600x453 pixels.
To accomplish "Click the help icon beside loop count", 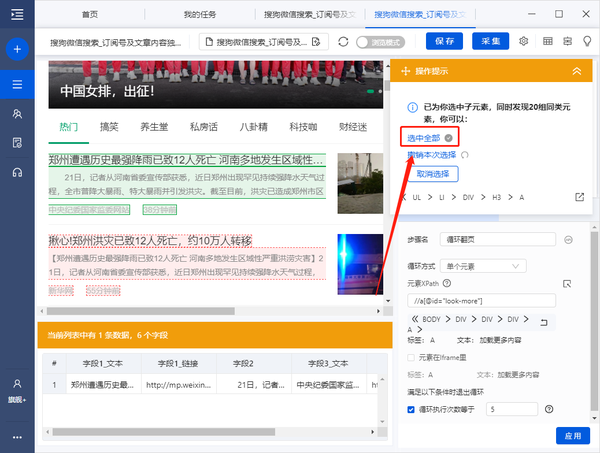I will coord(549,409).
